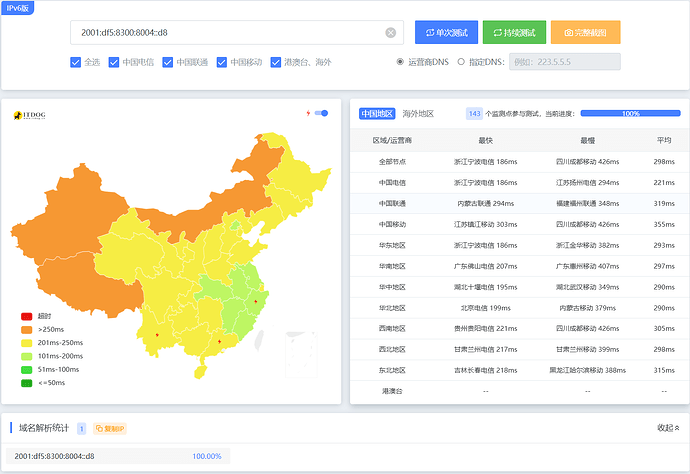
Task: Click the <=50ms dark green legend swatch
Action: [27, 383]
